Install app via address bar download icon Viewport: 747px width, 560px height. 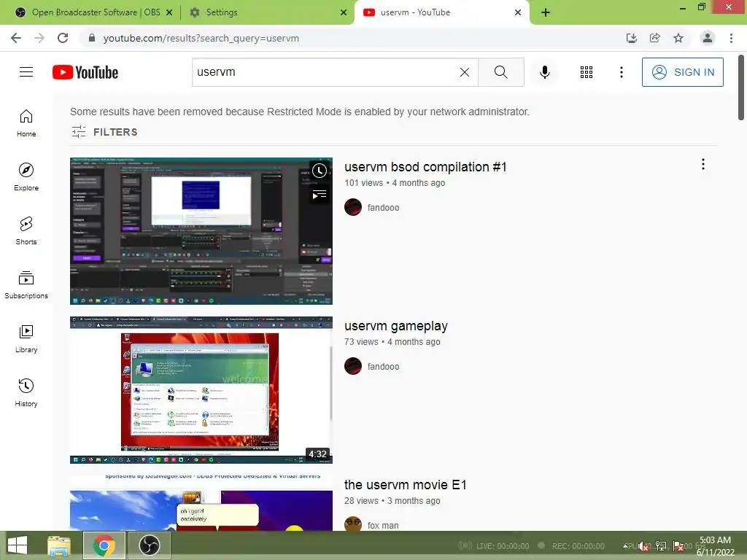pyautogui.click(x=632, y=38)
